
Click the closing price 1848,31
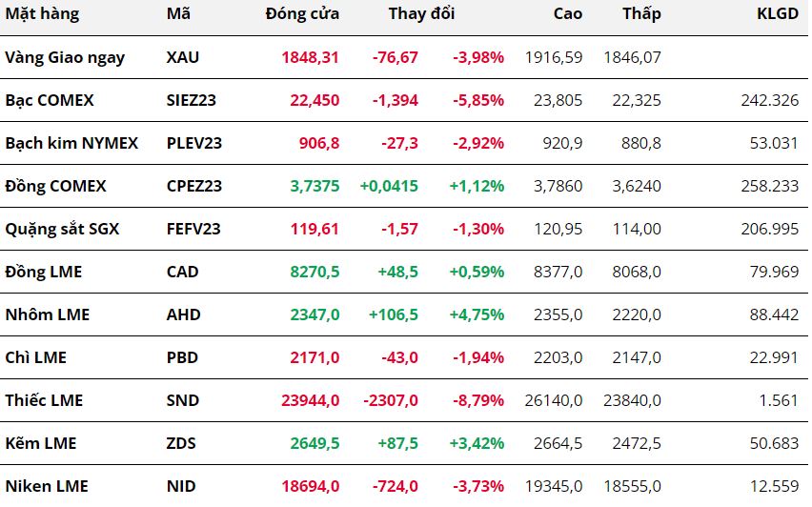point(310,57)
